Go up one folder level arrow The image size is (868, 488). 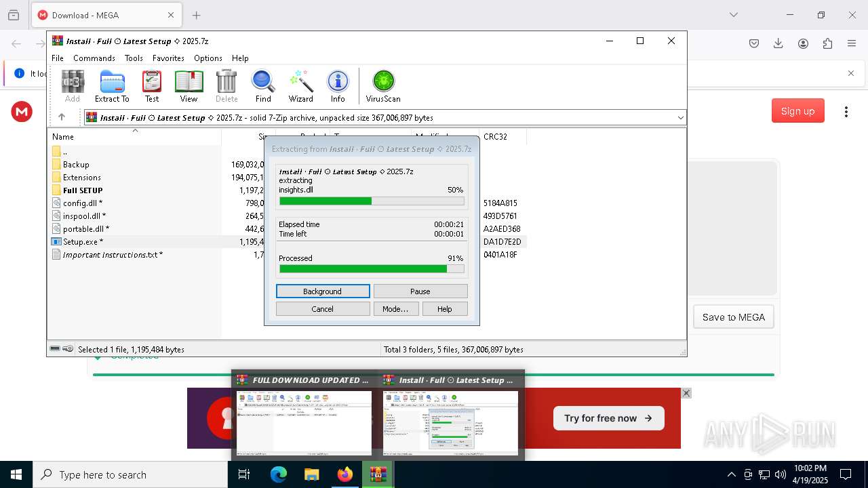[x=62, y=117]
